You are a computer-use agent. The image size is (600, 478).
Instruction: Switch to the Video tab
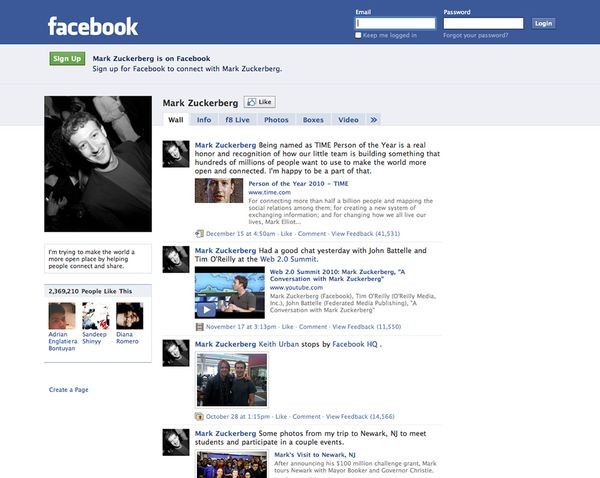click(x=348, y=120)
